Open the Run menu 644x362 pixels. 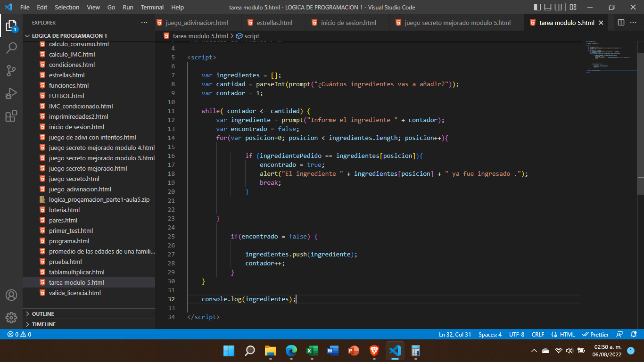(x=128, y=7)
